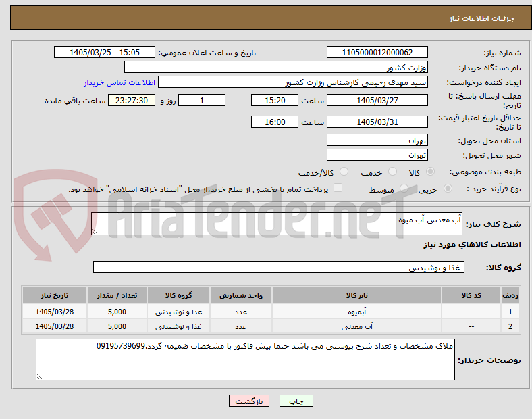Click the resize handle of شرح کلی نیاز box
Image resolution: width=532 pixels, height=419 pixels.
click(x=95, y=231)
